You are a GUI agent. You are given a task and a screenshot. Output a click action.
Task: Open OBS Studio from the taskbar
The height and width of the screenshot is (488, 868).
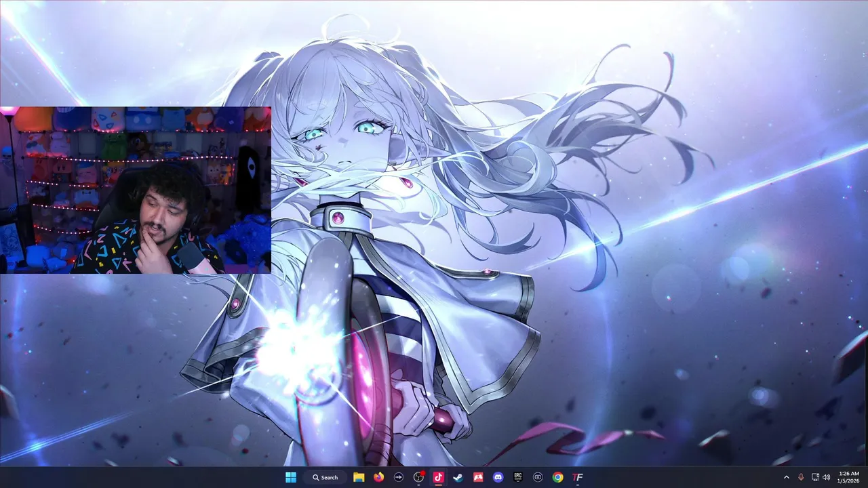pos(418,477)
